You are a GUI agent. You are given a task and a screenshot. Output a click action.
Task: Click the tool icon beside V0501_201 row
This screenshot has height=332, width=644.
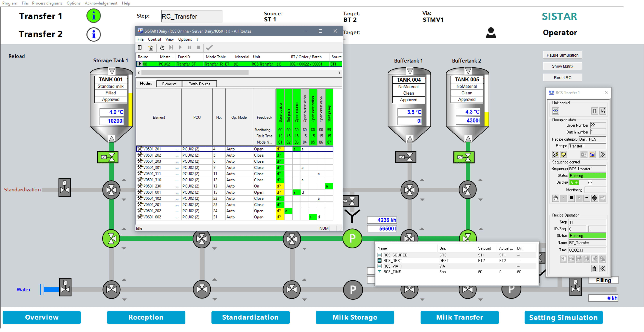pos(140,149)
